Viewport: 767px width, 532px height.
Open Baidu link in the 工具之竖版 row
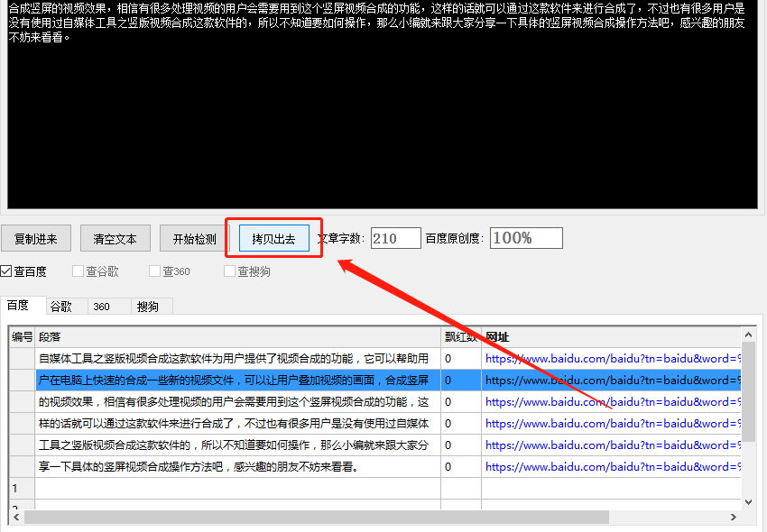[x=613, y=445]
